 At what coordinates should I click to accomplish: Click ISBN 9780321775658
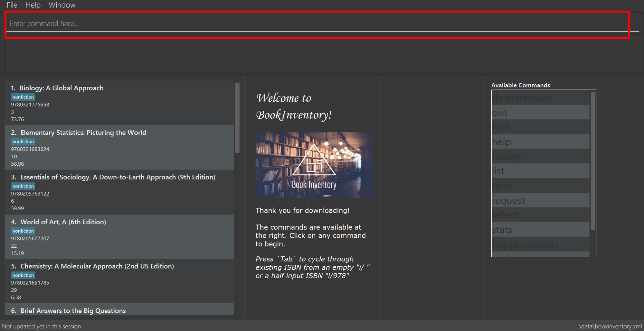pyautogui.click(x=30, y=105)
